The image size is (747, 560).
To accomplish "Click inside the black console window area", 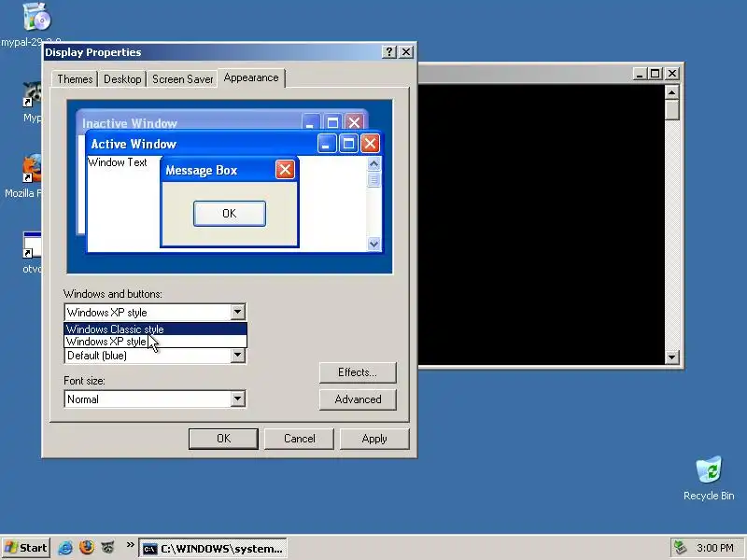I will click(x=542, y=225).
